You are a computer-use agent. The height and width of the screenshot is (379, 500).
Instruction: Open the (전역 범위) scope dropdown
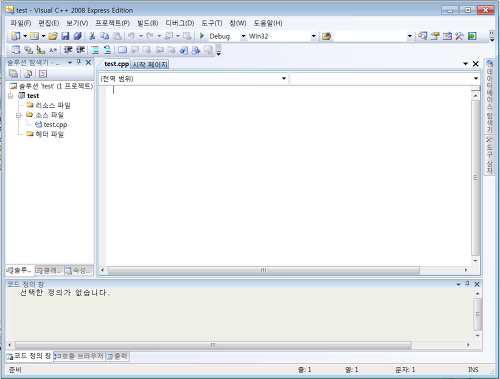coord(284,79)
